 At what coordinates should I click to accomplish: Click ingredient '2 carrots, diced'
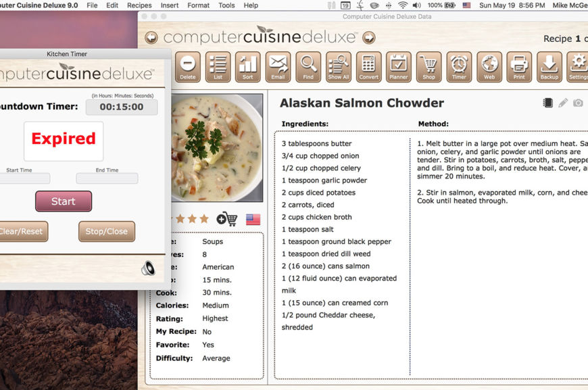(x=308, y=205)
